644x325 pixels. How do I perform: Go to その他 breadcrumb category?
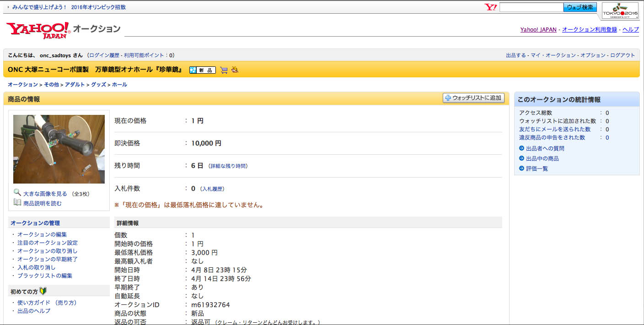(x=52, y=85)
